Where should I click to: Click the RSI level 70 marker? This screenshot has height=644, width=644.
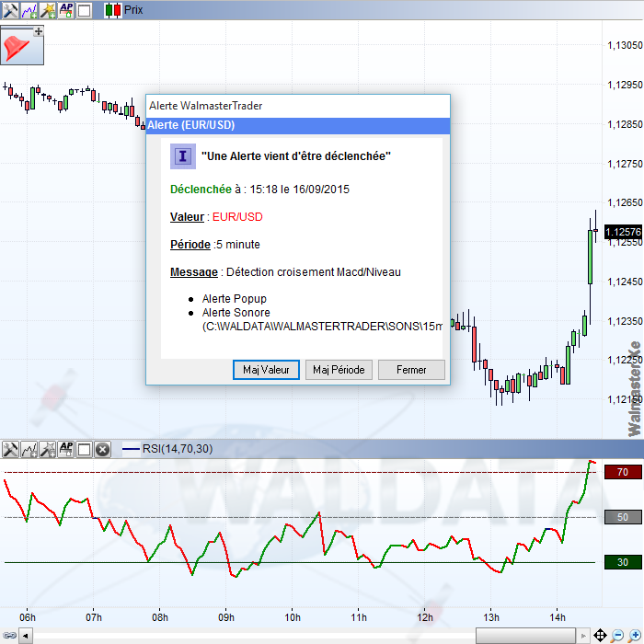(623, 472)
